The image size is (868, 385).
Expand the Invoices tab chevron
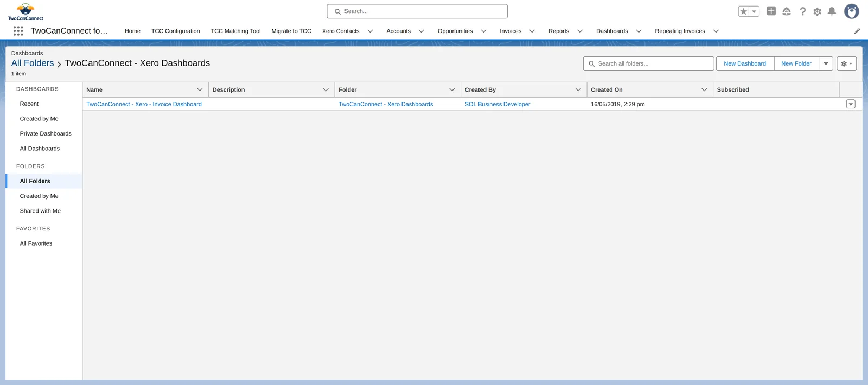click(532, 31)
